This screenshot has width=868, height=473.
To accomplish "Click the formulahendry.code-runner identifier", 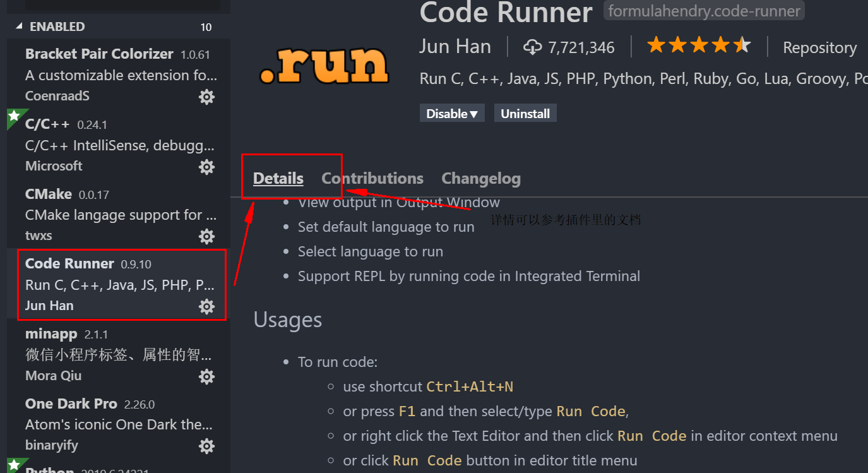I will pyautogui.click(x=704, y=11).
